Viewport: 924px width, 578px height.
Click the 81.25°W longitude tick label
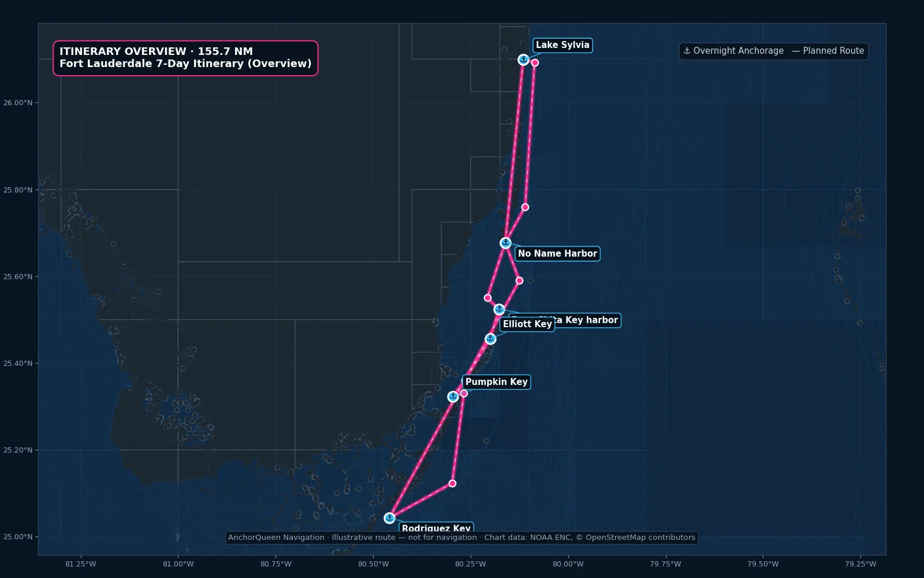(x=81, y=564)
